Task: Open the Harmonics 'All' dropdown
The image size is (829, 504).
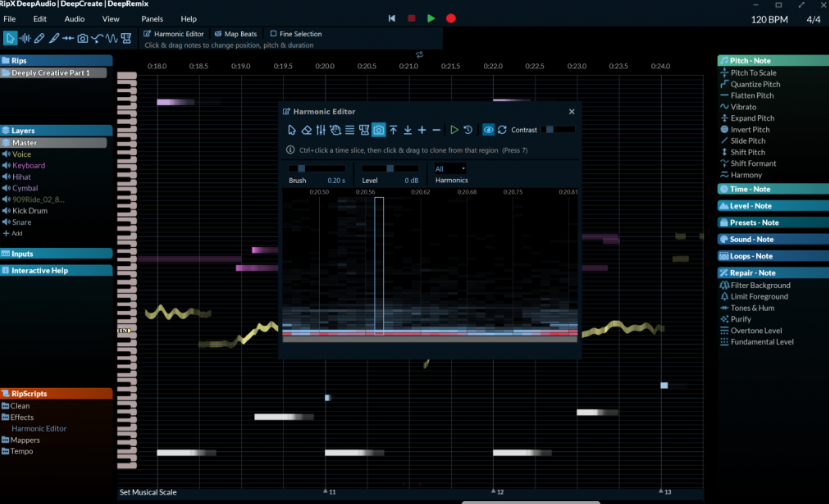Action: click(x=450, y=169)
